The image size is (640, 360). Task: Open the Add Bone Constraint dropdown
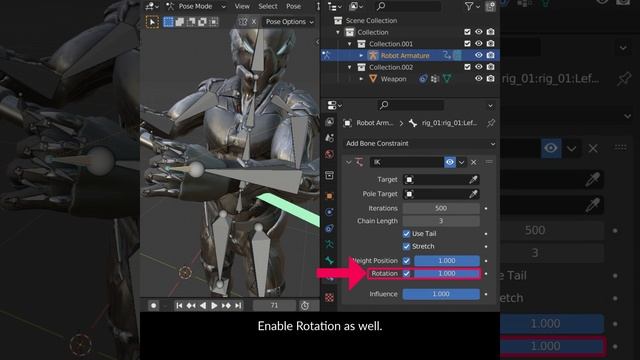(420, 144)
